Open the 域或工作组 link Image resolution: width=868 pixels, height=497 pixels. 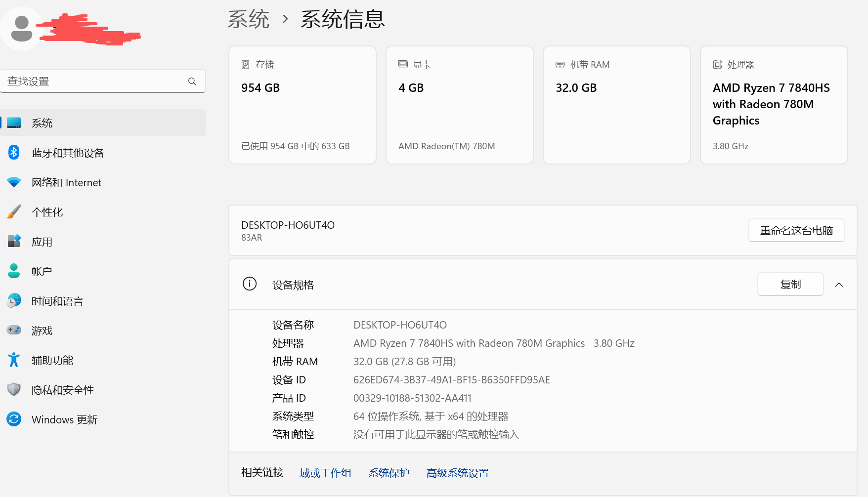pyautogui.click(x=325, y=473)
